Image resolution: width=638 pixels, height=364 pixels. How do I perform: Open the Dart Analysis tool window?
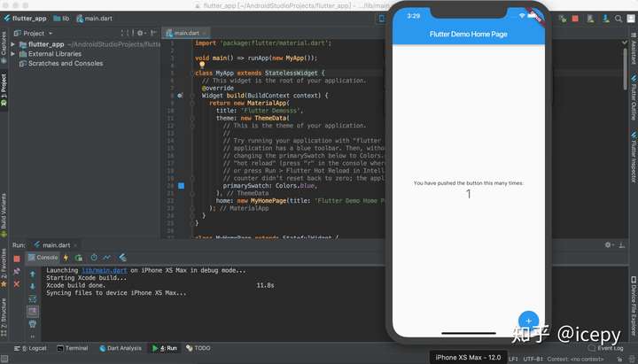[121, 348]
